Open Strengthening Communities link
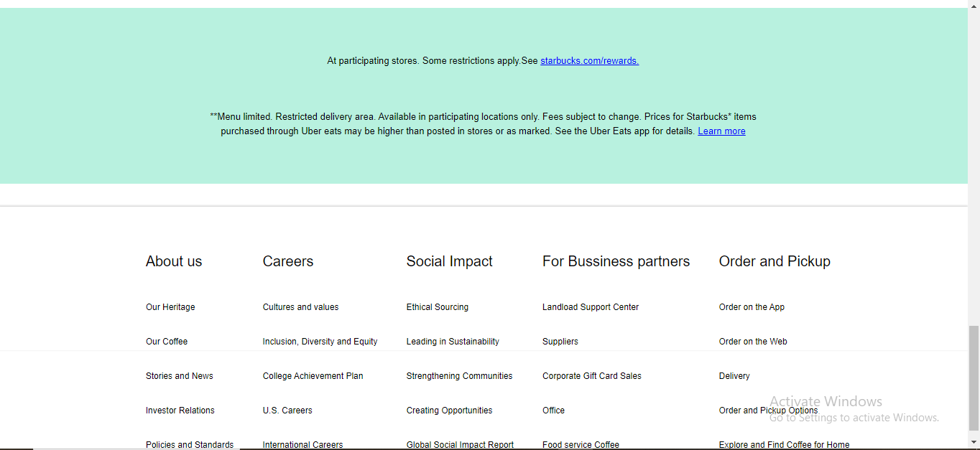Screen dimensions: 980x450 [460, 376]
